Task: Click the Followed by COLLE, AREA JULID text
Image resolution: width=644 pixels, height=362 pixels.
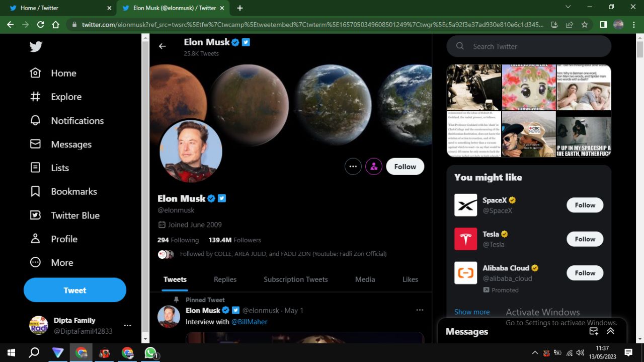Action: (283, 254)
